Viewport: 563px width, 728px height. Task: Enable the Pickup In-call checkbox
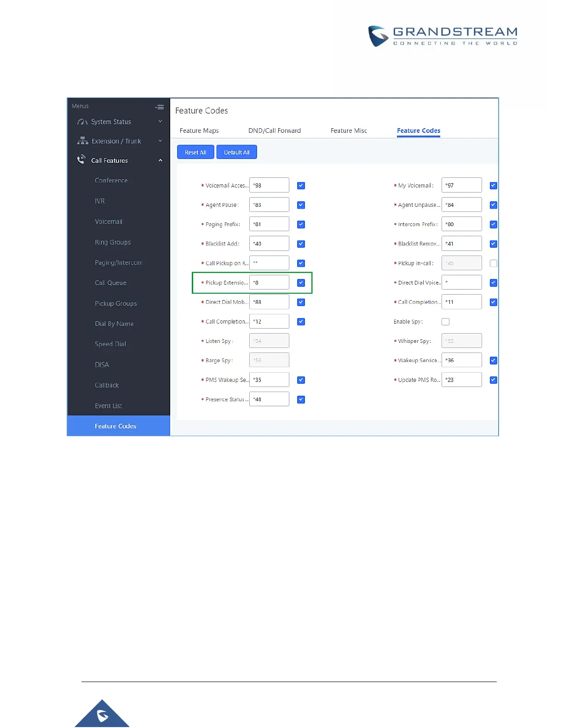click(x=494, y=263)
